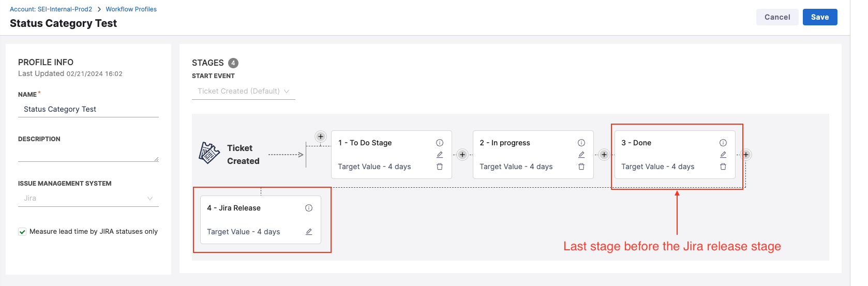Viewport: 868px width, 286px height.
Task: Focus the Description text area
Action: pos(88,154)
